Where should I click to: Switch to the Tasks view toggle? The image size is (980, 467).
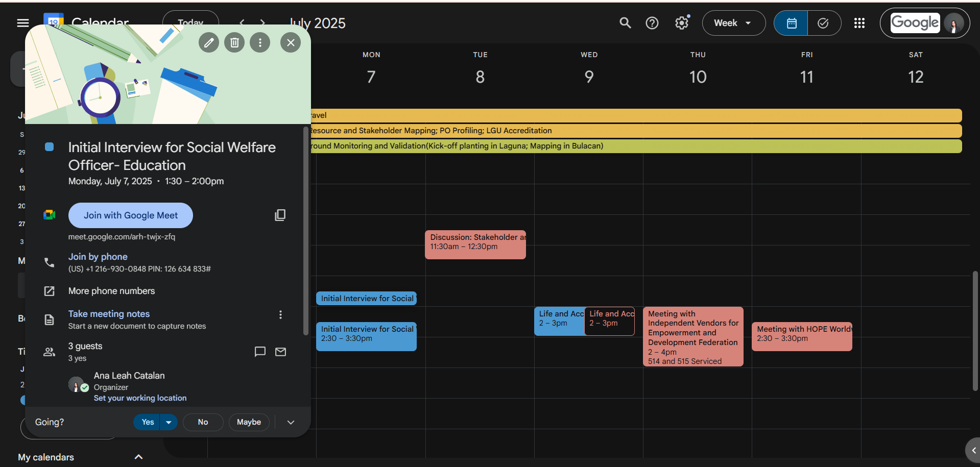point(823,23)
